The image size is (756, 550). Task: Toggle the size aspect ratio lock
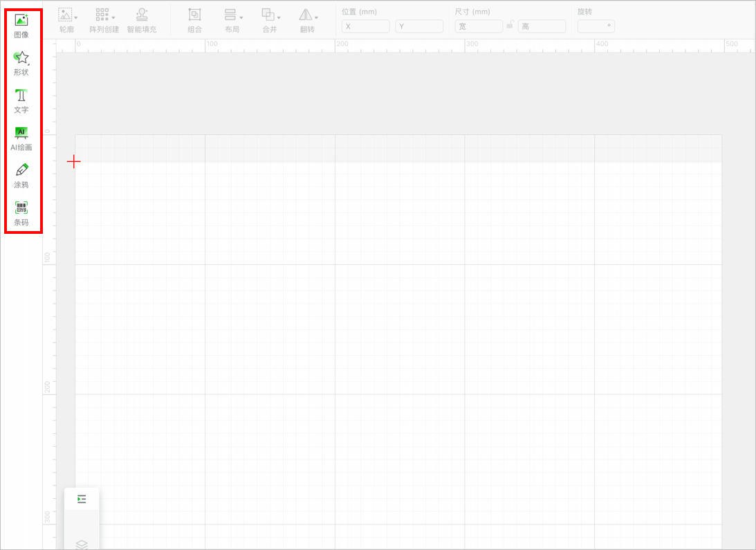pyautogui.click(x=510, y=26)
